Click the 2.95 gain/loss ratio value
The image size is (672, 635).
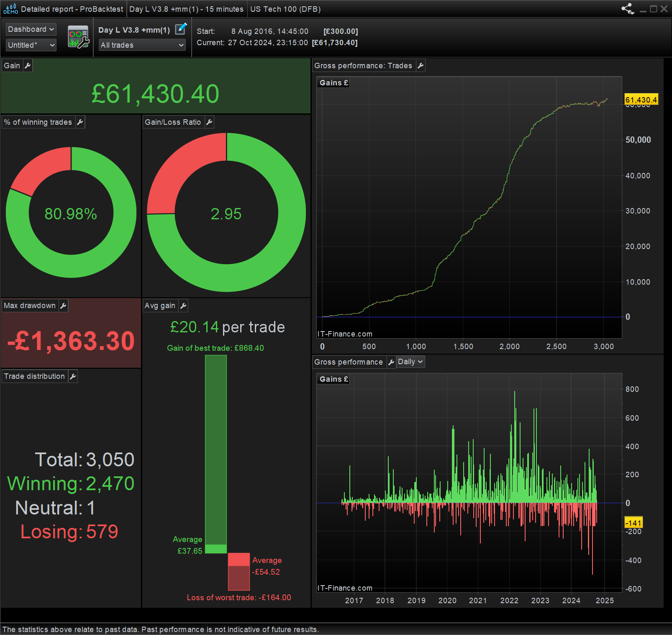[x=226, y=214]
